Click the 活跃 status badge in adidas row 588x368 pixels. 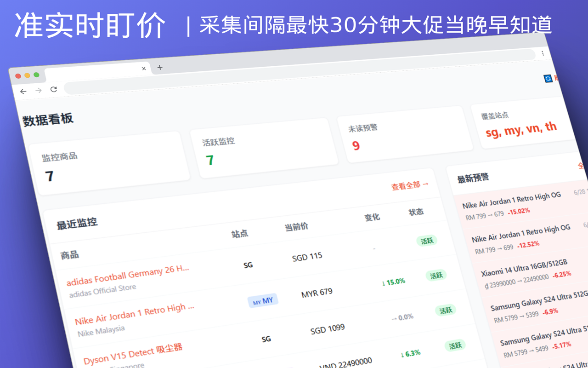(427, 241)
